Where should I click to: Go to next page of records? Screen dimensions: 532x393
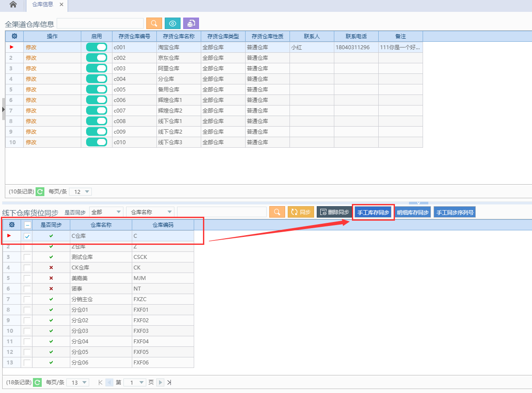161,382
